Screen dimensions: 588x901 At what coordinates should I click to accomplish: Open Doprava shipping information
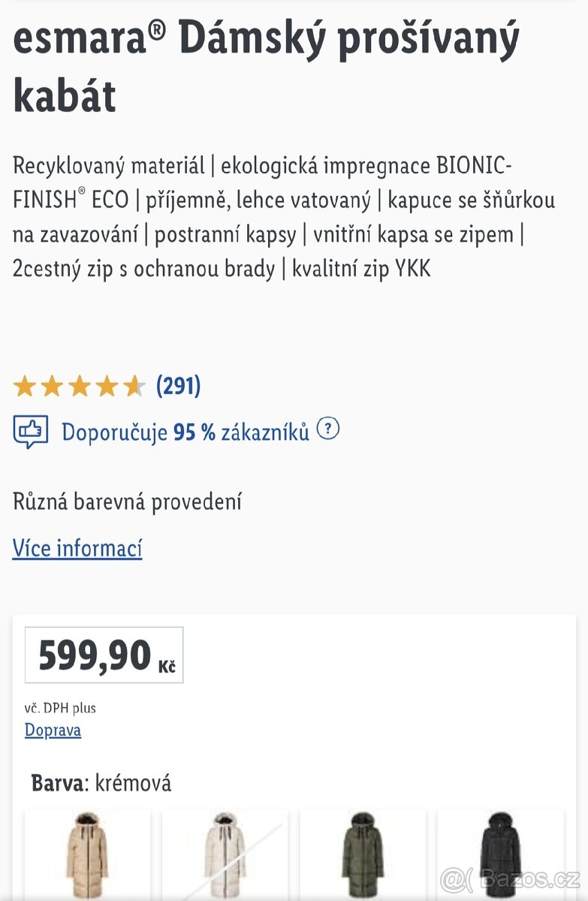coord(52,730)
